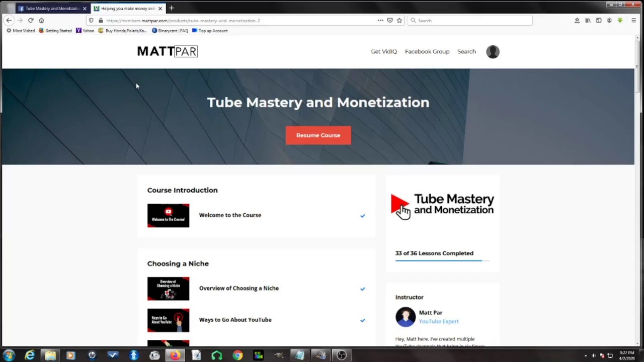Click the system tray volume icon
644x362 pixels.
click(x=594, y=356)
